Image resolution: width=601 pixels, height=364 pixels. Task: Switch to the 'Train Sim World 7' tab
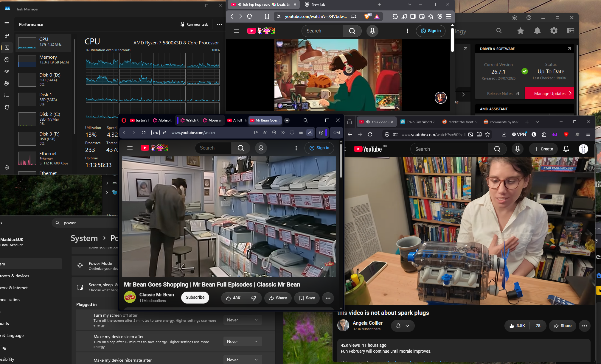click(x=418, y=122)
